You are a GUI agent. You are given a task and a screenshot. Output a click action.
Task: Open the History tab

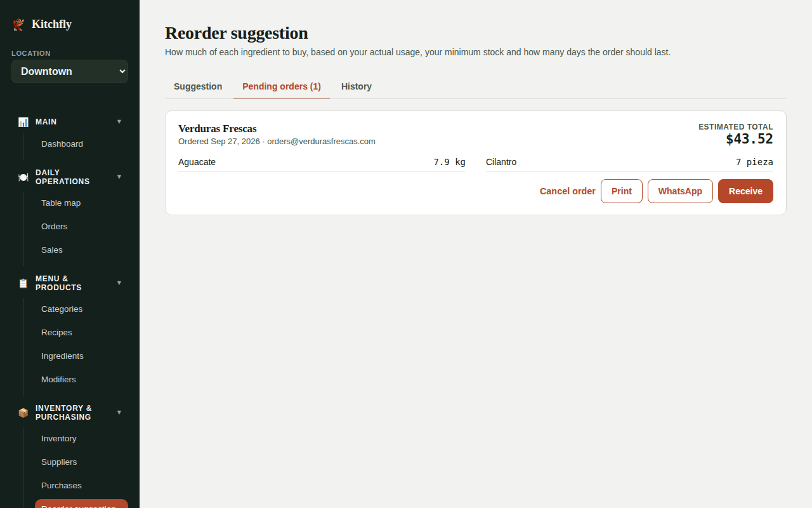pyautogui.click(x=357, y=86)
